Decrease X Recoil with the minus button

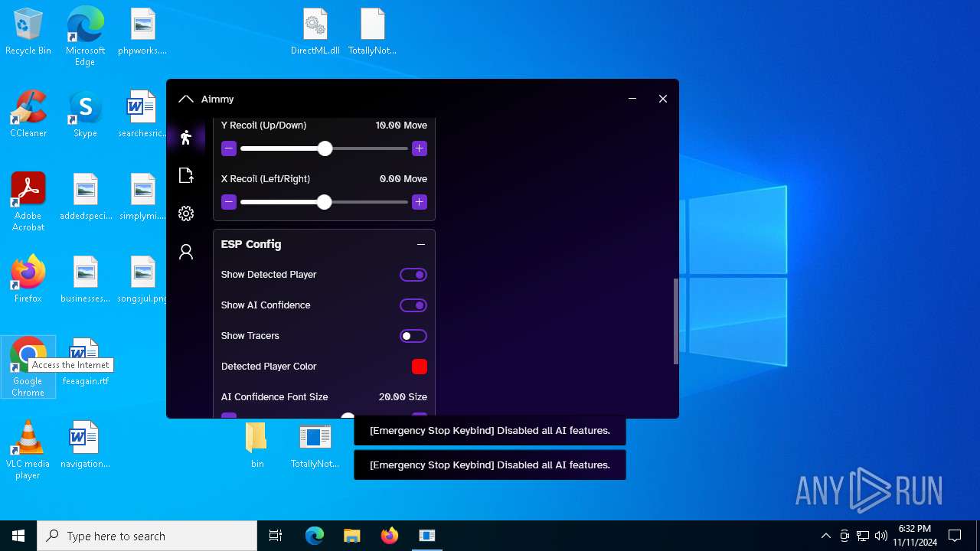(x=229, y=202)
